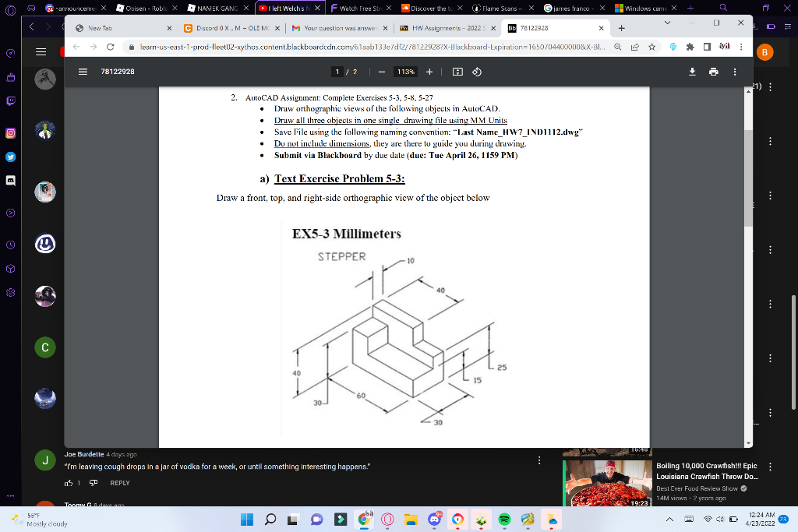Click the PDF page number field
The width and height of the screenshot is (798, 532).
pos(337,72)
